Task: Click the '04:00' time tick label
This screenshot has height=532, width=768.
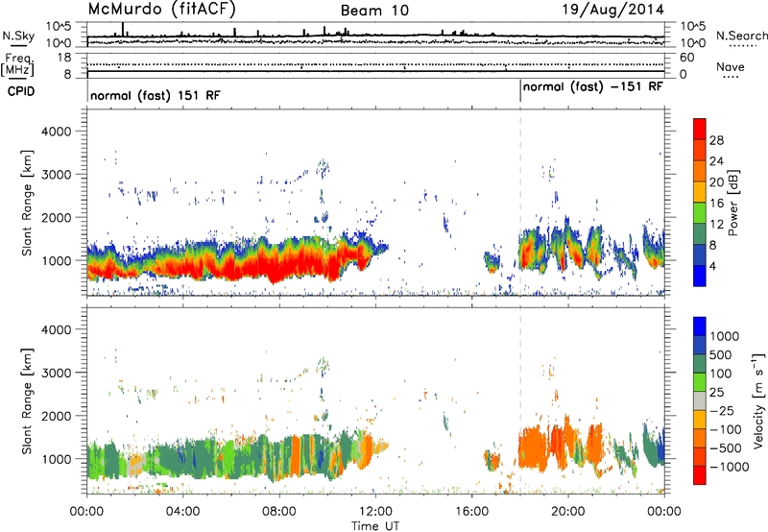Action: click(x=182, y=512)
